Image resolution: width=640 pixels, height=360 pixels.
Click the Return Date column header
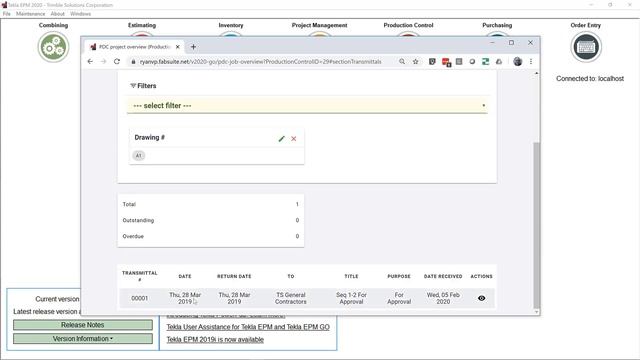pos(234,276)
